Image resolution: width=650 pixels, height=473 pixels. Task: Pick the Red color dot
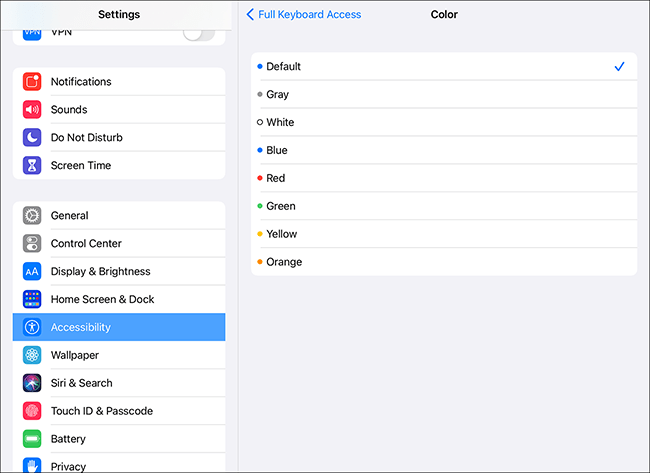(x=260, y=178)
